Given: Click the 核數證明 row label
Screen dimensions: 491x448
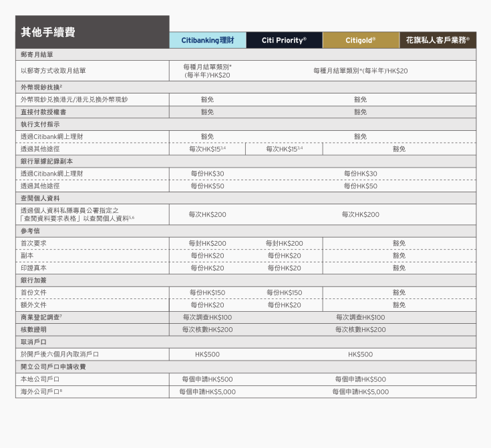Looking at the screenshot, I should (x=33, y=330).
